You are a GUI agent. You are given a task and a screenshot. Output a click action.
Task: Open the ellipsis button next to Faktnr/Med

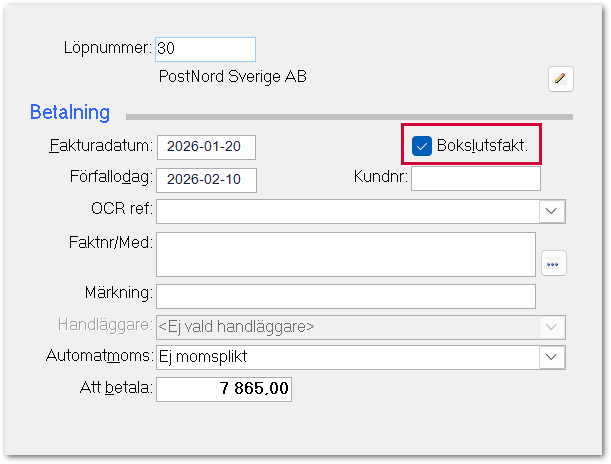(x=554, y=263)
